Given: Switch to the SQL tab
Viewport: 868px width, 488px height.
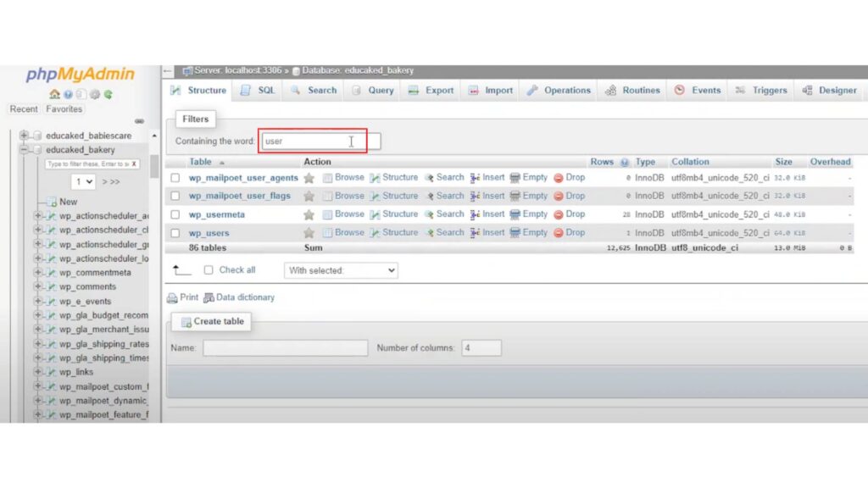Looking at the screenshot, I should point(258,90).
